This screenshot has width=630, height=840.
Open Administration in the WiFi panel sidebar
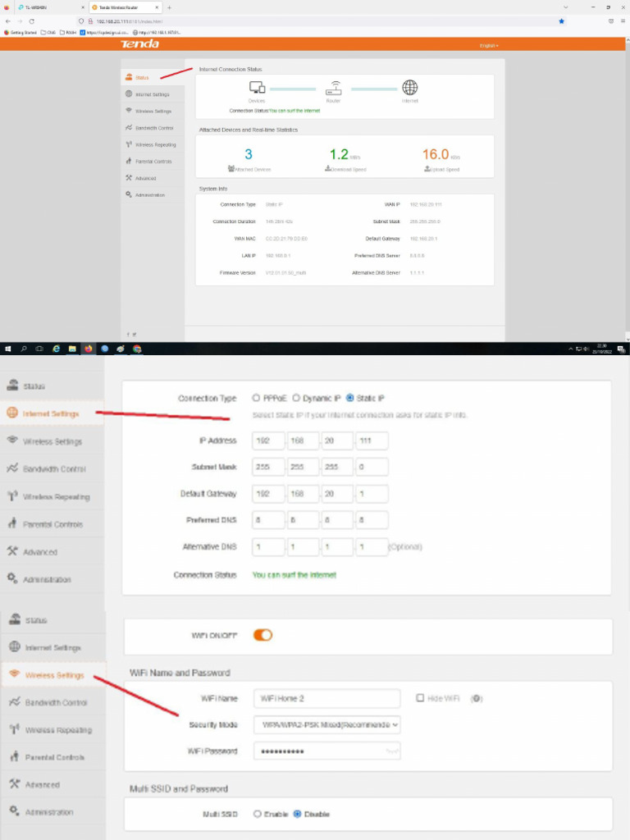[x=53, y=812]
